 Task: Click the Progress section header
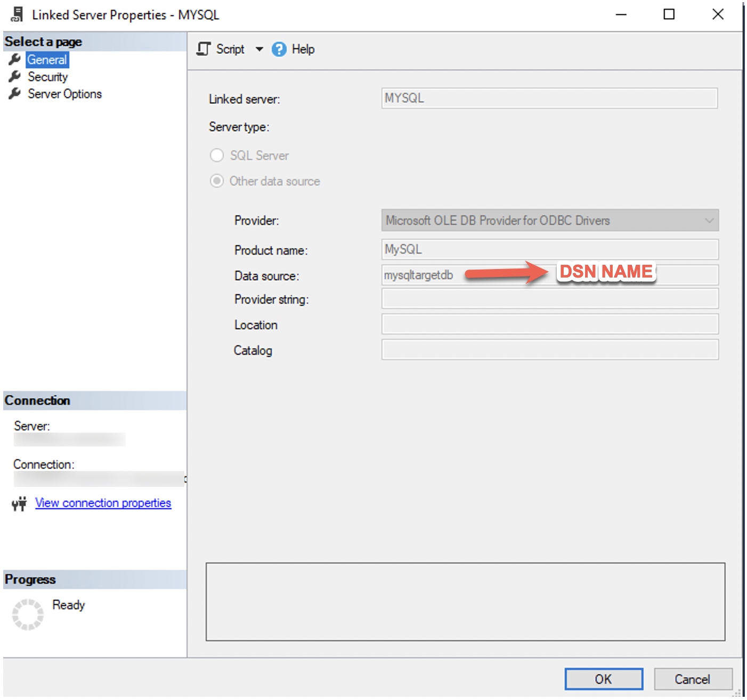[x=95, y=580]
